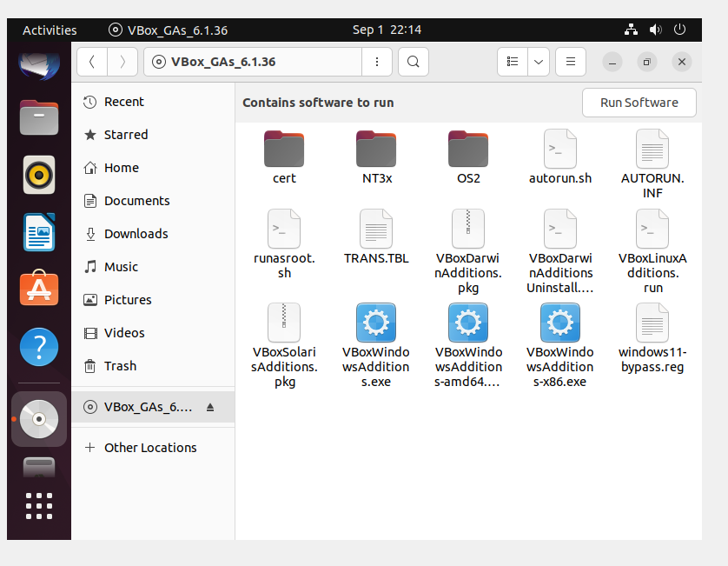The width and height of the screenshot is (728, 566).
Task: Open the network status icon
Action: pyautogui.click(x=631, y=30)
